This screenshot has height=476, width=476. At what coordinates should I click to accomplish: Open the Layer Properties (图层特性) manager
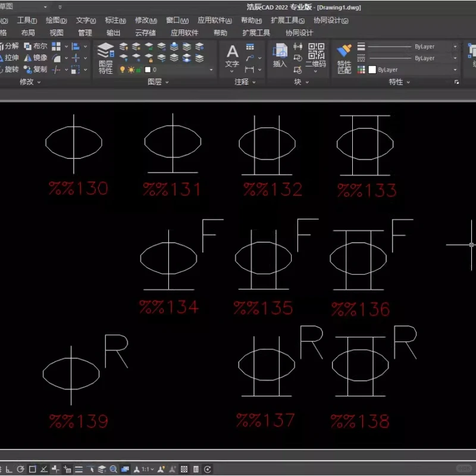[106, 58]
